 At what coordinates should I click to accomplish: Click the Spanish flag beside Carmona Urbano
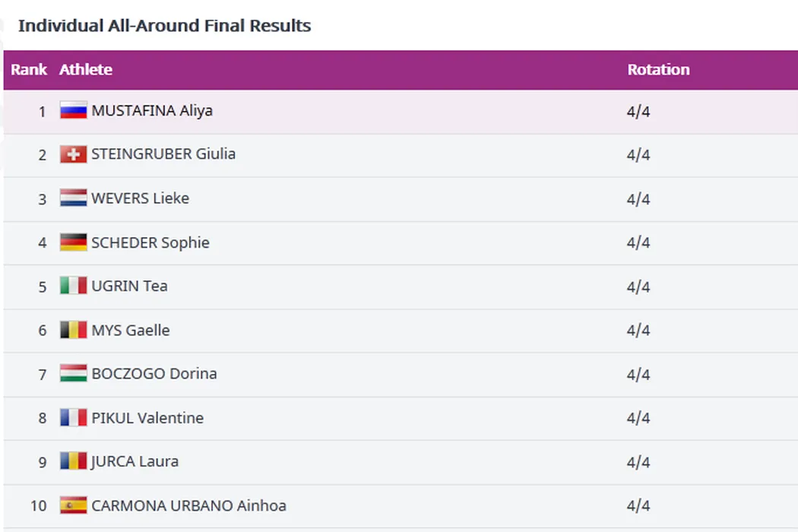pyautogui.click(x=74, y=505)
